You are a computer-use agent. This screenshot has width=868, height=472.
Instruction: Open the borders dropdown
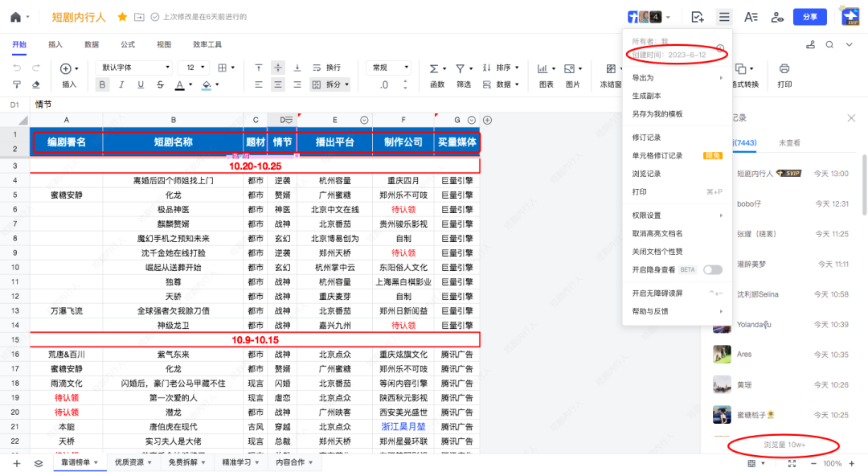pos(226,68)
